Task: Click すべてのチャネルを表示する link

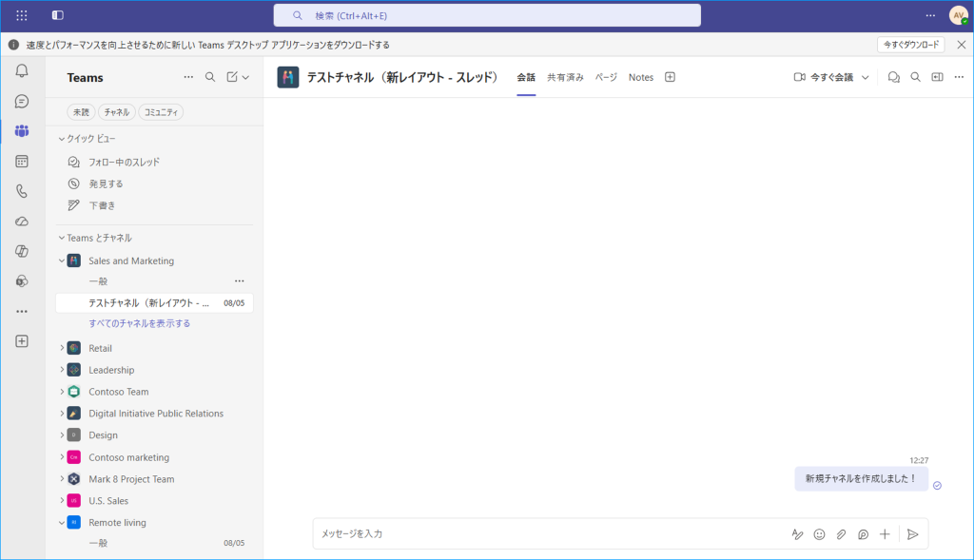Action: point(139,323)
